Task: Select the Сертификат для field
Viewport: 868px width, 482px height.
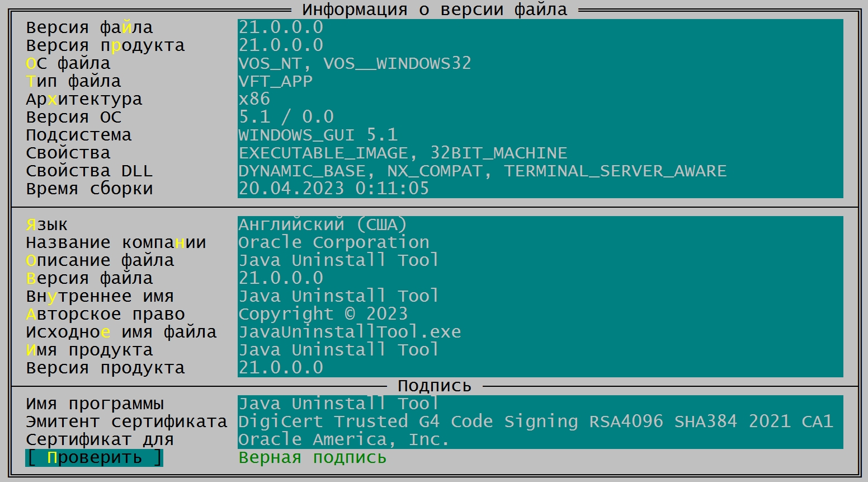Action: tap(540, 439)
